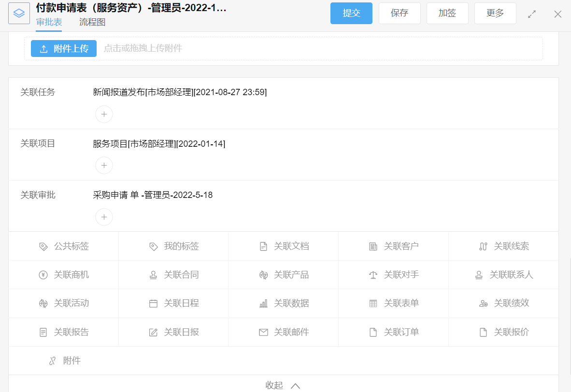
Task: Choose 关联报告 label
Action: click(x=71, y=332)
